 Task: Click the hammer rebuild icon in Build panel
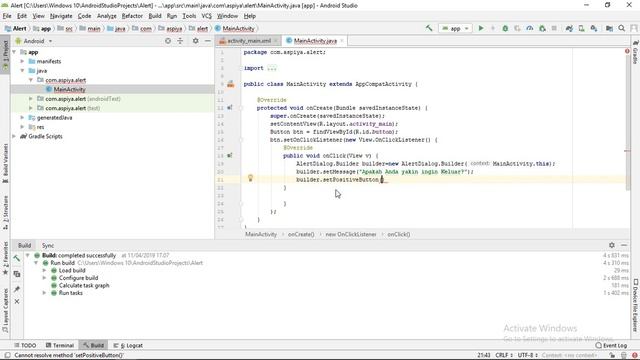[x=17, y=258]
